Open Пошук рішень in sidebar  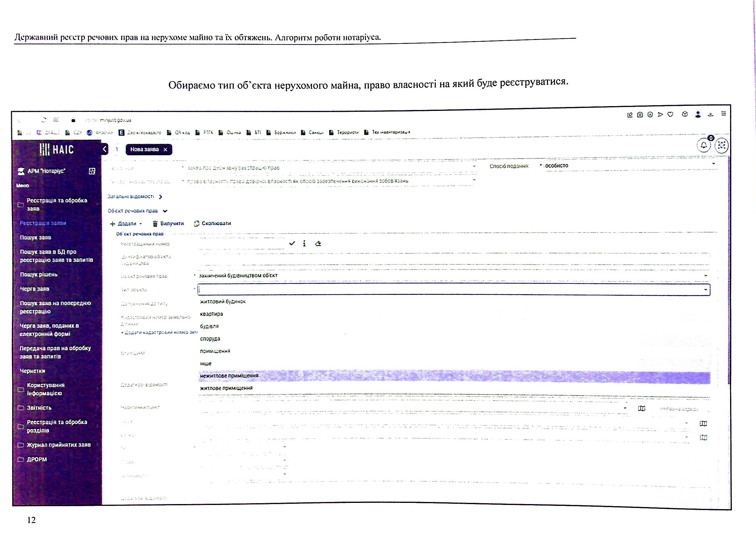tap(39, 275)
